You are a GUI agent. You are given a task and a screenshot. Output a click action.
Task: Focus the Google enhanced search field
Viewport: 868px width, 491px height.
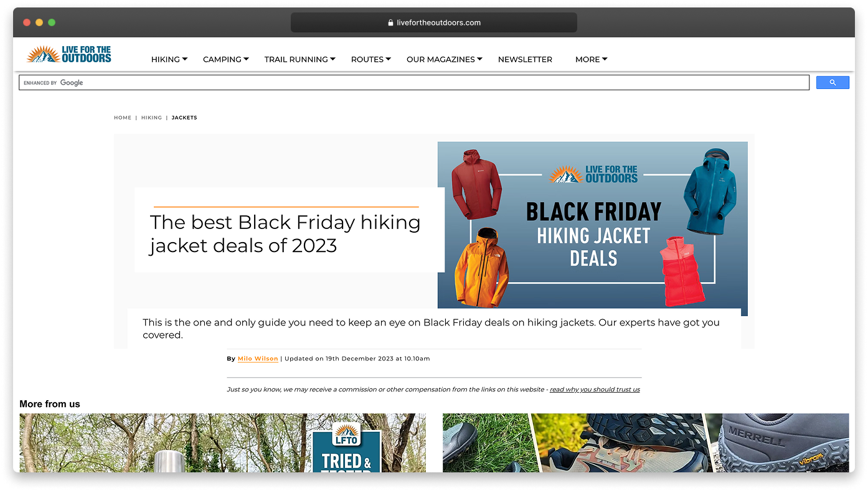click(x=414, y=83)
